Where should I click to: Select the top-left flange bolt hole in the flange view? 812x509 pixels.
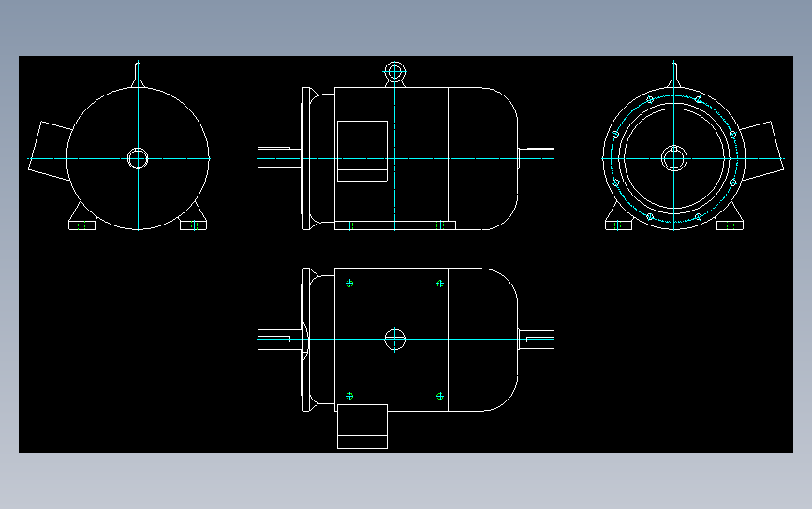[650, 99]
